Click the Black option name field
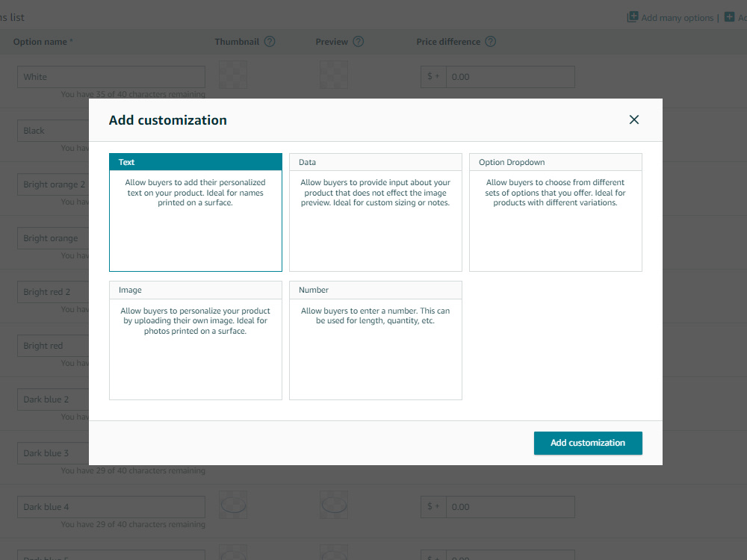Viewport: 747px width, 560px height. (x=53, y=131)
